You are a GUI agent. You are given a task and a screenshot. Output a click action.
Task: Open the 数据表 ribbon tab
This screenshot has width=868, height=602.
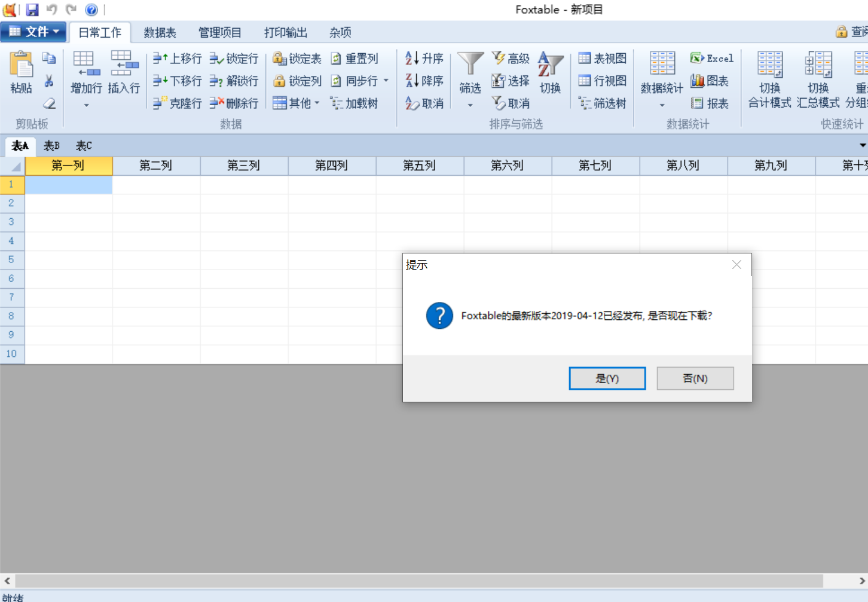click(x=160, y=32)
